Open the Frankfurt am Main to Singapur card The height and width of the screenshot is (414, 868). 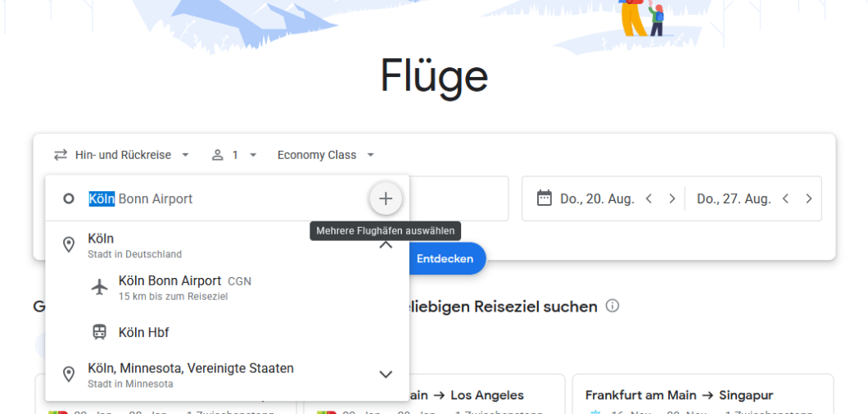(702, 395)
